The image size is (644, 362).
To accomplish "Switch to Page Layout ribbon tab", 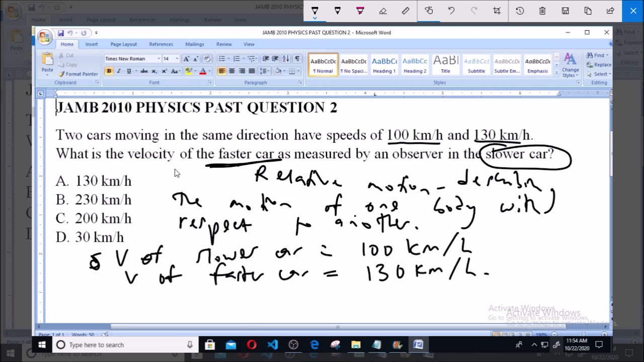I will click(124, 44).
